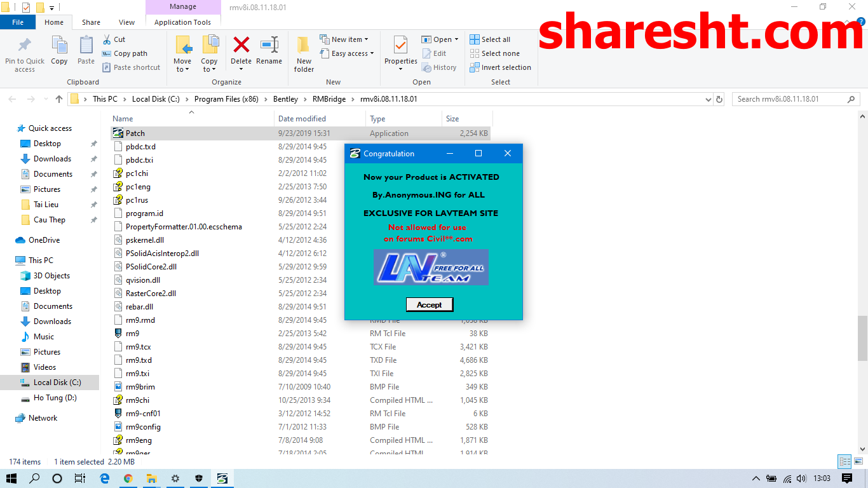This screenshot has width=868, height=488.
Task: Switch to the Share ribbon tab
Action: tap(91, 22)
